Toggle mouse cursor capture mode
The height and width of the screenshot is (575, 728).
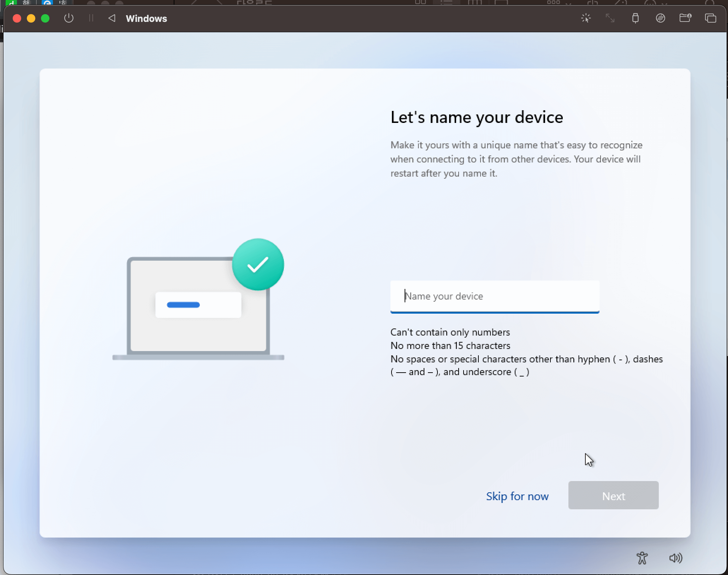[x=586, y=18]
